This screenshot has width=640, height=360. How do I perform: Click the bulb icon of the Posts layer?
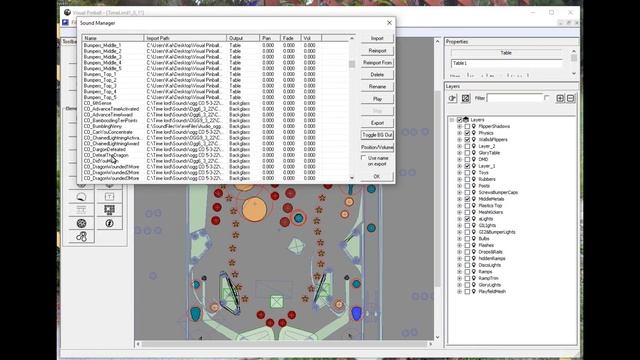474,186
